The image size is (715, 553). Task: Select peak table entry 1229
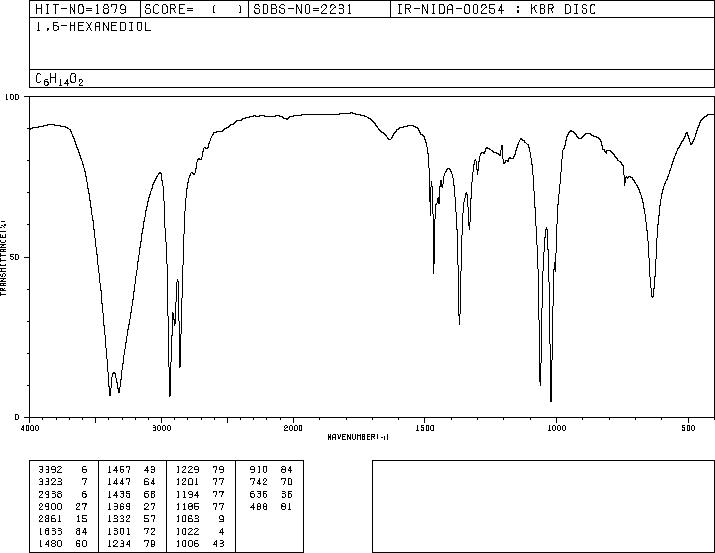coord(187,470)
